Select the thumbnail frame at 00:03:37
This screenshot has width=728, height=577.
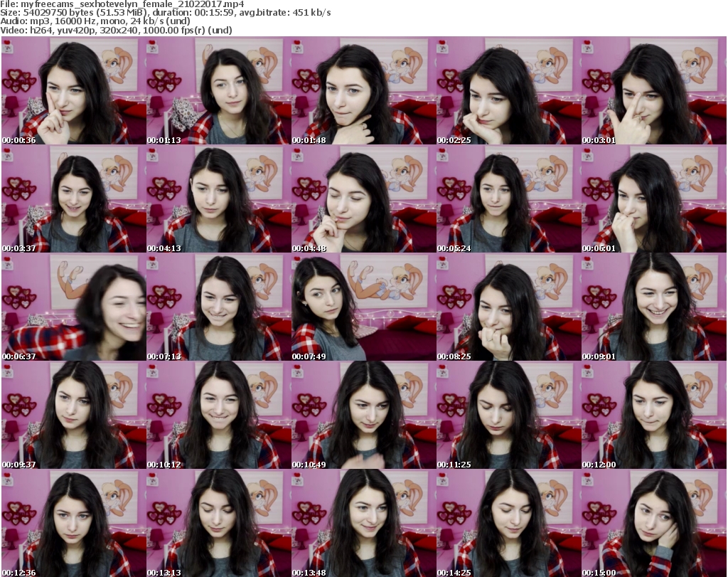click(74, 198)
